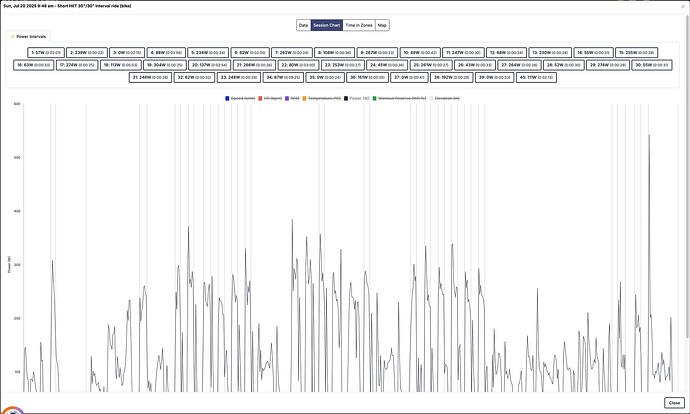Select interval 1: 57W button

pyautogui.click(x=46, y=52)
